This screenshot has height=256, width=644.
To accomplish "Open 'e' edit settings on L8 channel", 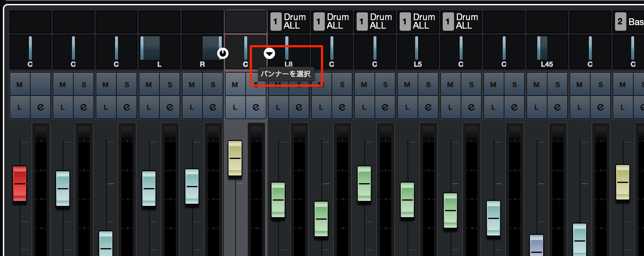I will 299,107.
